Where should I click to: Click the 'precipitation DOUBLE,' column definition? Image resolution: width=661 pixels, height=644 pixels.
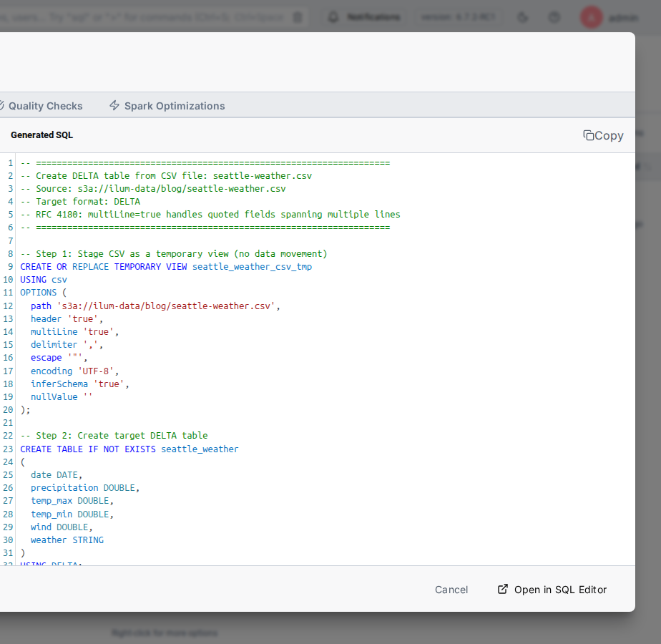point(84,488)
